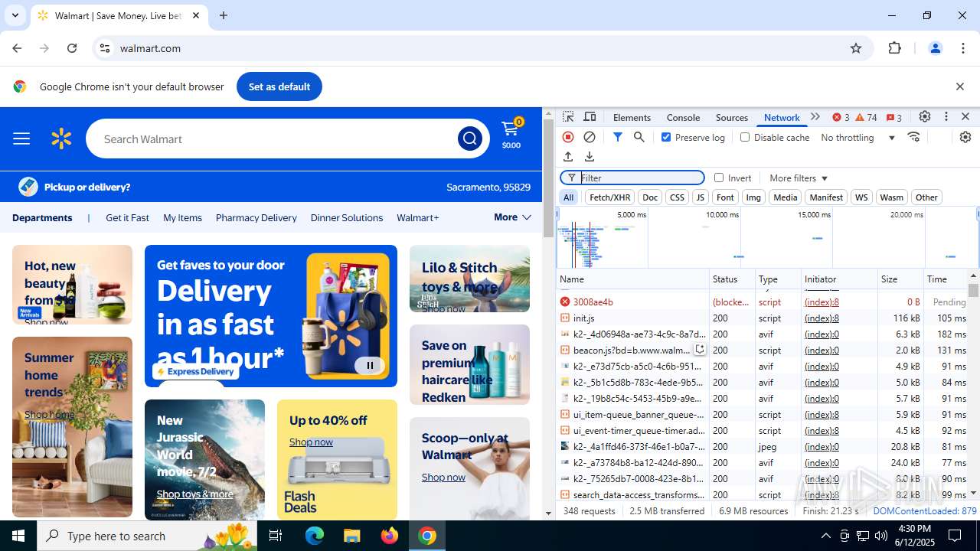Switch to the Sources tab
This screenshot has width=980, height=551.
tap(732, 117)
